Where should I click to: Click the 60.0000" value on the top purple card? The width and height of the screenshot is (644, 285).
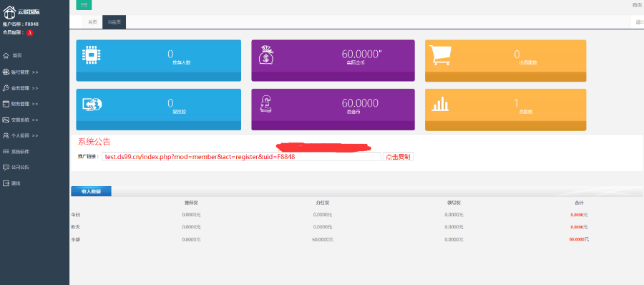coord(362,54)
